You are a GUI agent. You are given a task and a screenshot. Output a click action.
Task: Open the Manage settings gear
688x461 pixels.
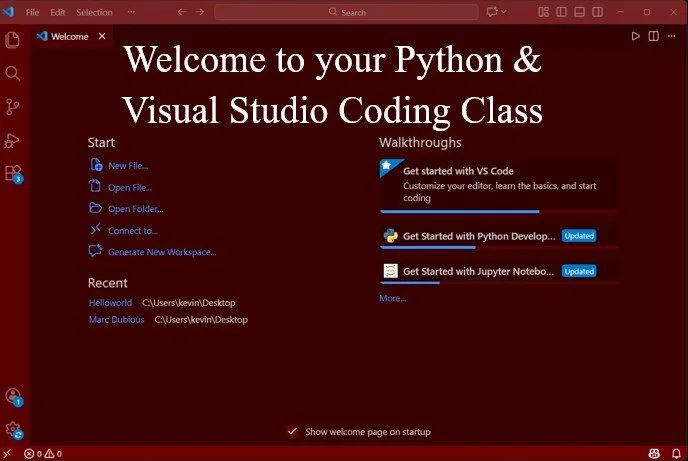coord(13,430)
